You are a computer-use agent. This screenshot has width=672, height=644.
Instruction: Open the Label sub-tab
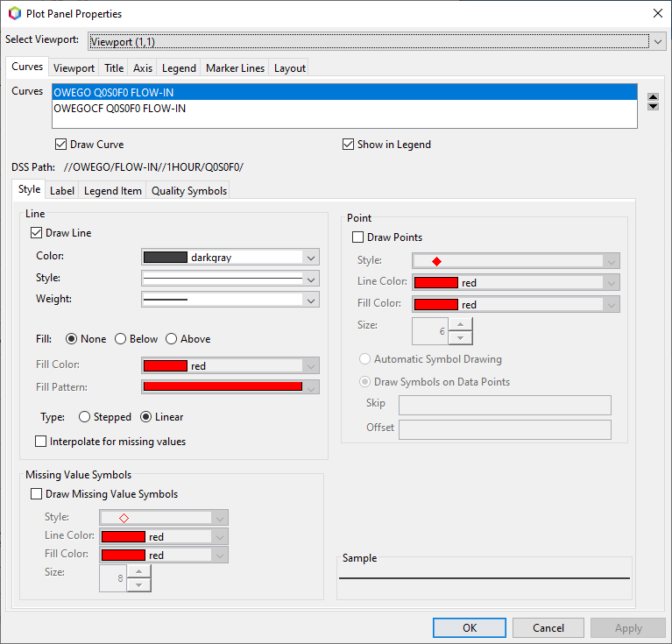(62, 191)
